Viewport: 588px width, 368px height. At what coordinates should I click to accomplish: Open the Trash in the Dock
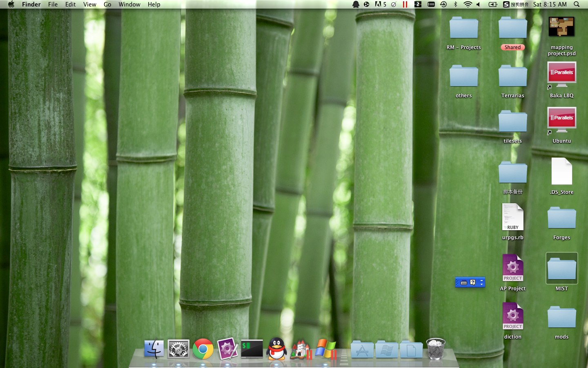click(436, 349)
